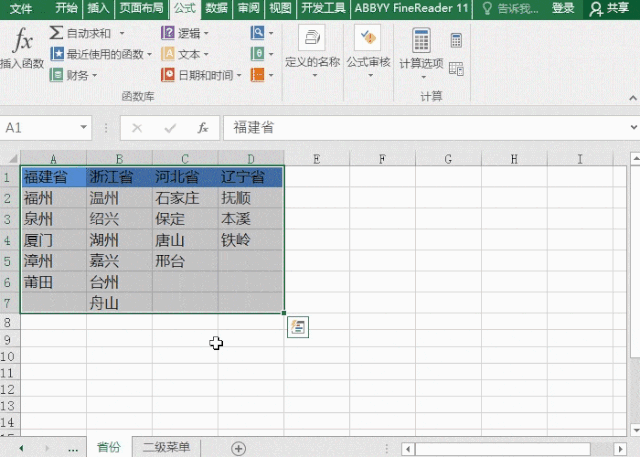Open the Logical (逻辑) functions icon

168,33
